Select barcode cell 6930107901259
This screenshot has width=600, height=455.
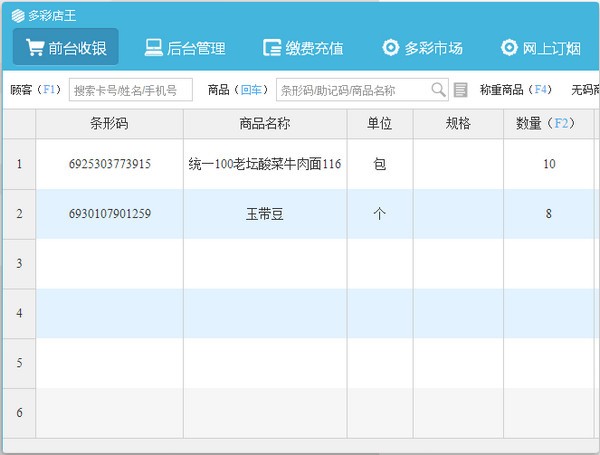point(109,214)
